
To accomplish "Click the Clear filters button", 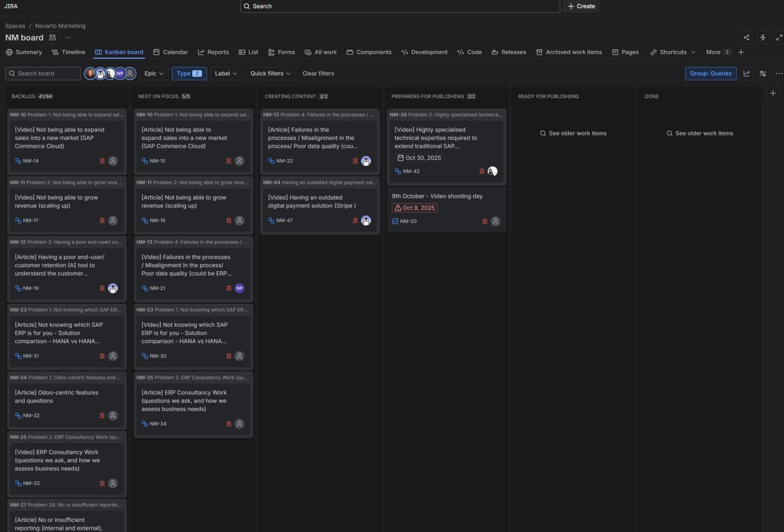I will pyautogui.click(x=318, y=73).
